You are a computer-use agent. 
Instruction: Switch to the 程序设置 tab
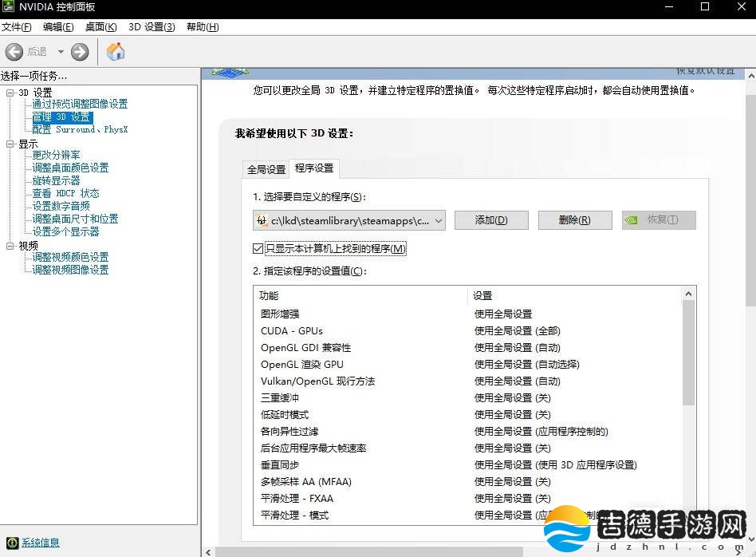(x=314, y=168)
